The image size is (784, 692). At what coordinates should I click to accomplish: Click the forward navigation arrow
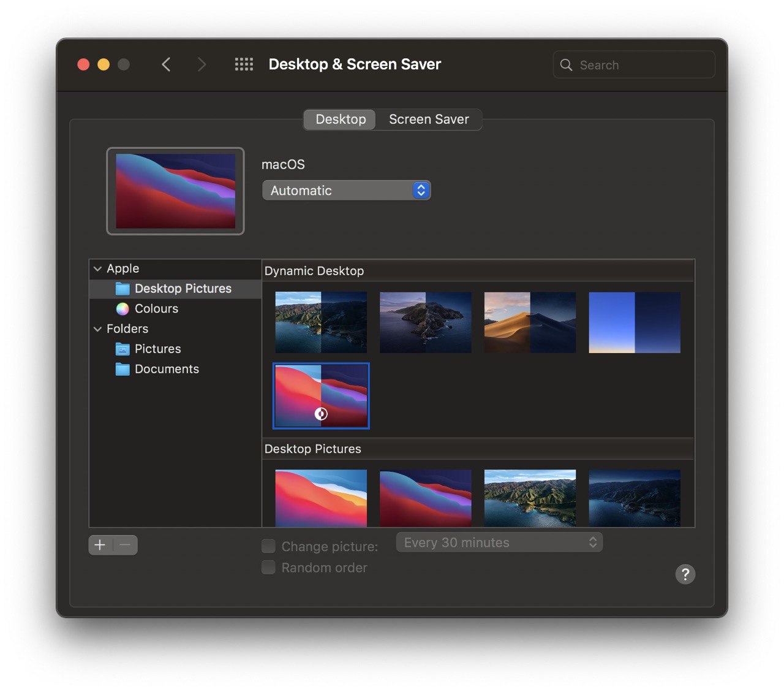click(202, 64)
